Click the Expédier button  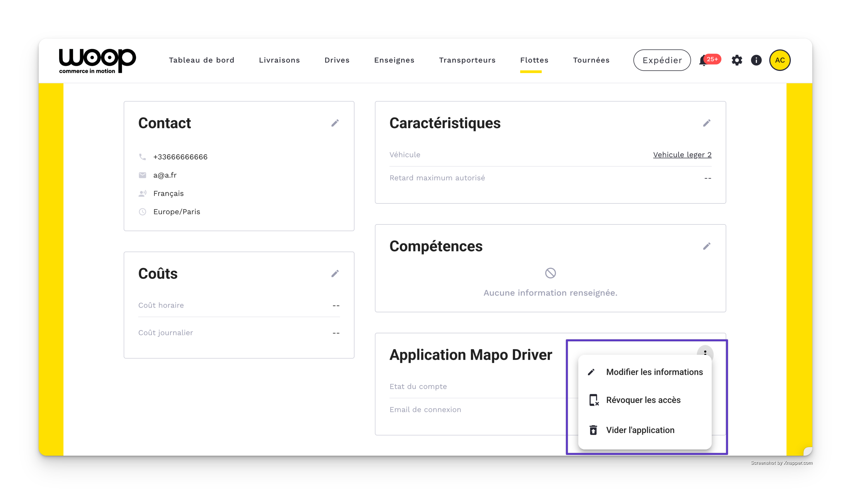pyautogui.click(x=662, y=60)
